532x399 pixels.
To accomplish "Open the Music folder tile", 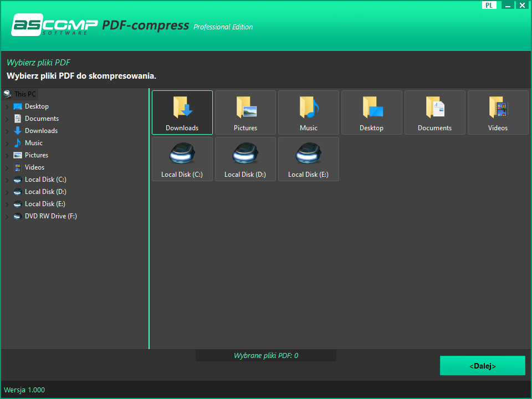I will 309,112.
